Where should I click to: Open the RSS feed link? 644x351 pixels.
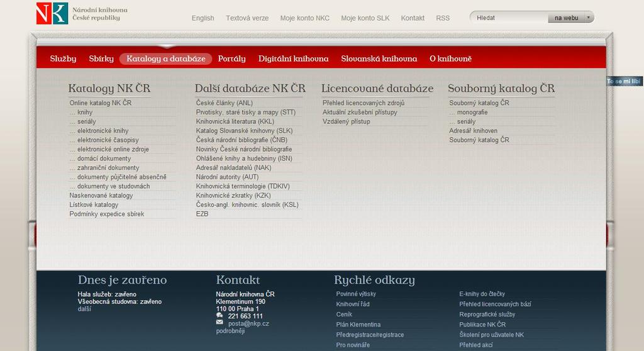(443, 18)
